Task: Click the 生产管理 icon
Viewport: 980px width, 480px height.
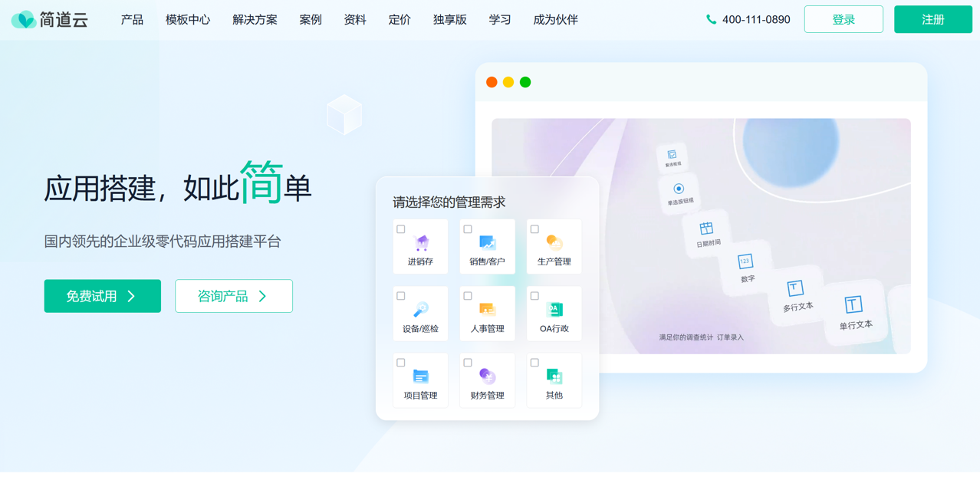Action: [x=554, y=243]
